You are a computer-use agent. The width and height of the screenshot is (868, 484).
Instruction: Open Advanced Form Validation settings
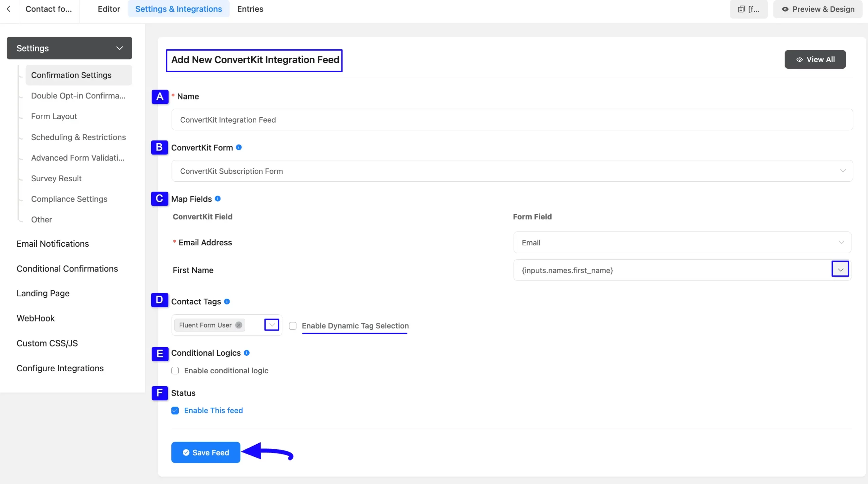click(79, 158)
